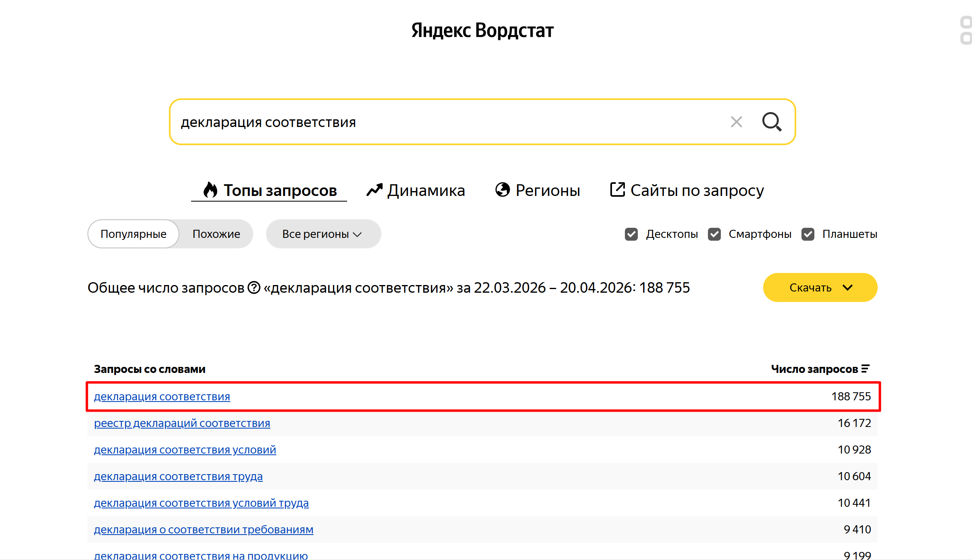Click the trend arrow icon of Динамика
The width and height of the screenshot is (972, 560).
tap(374, 189)
